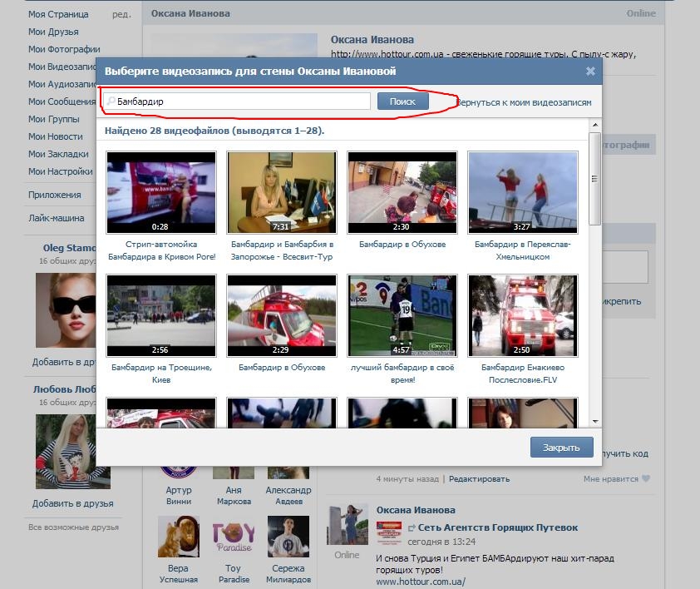The image size is (700, 589).
Task: Click scroll up arrow in results list
Action: pos(595,125)
